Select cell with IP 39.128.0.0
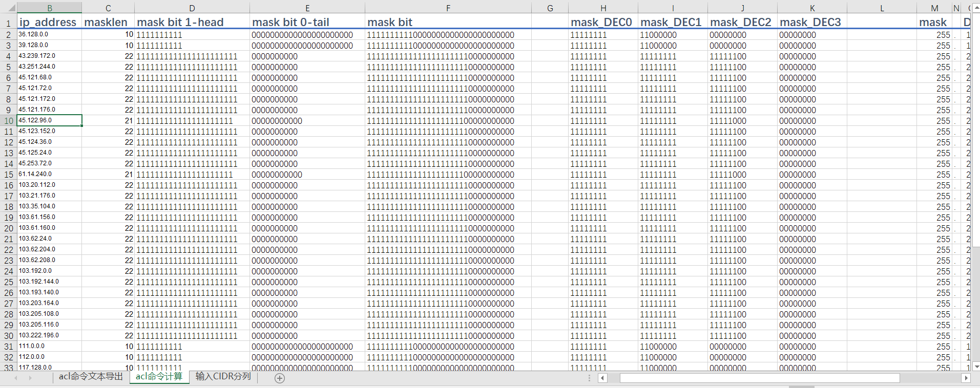This screenshot has height=388, width=980. coord(49,46)
